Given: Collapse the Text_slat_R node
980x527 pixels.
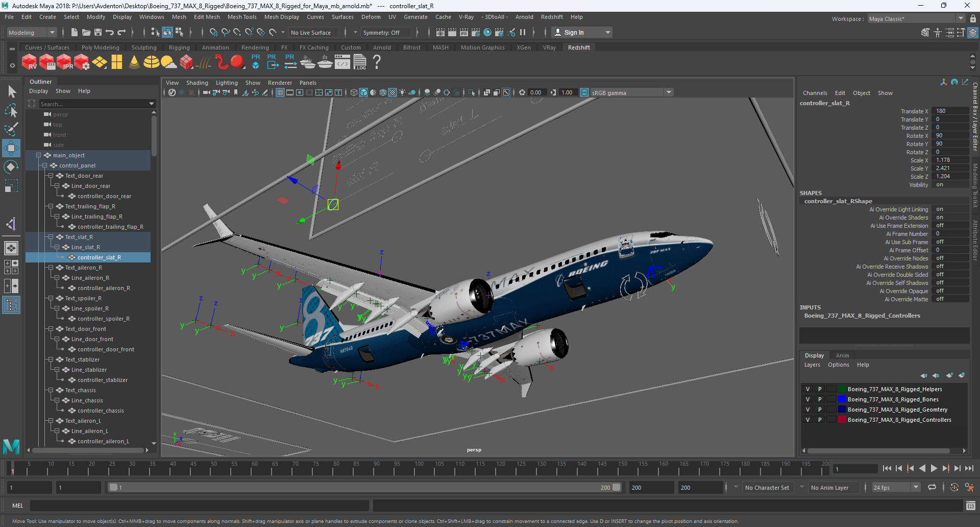Looking at the screenshot, I should coord(51,237).
